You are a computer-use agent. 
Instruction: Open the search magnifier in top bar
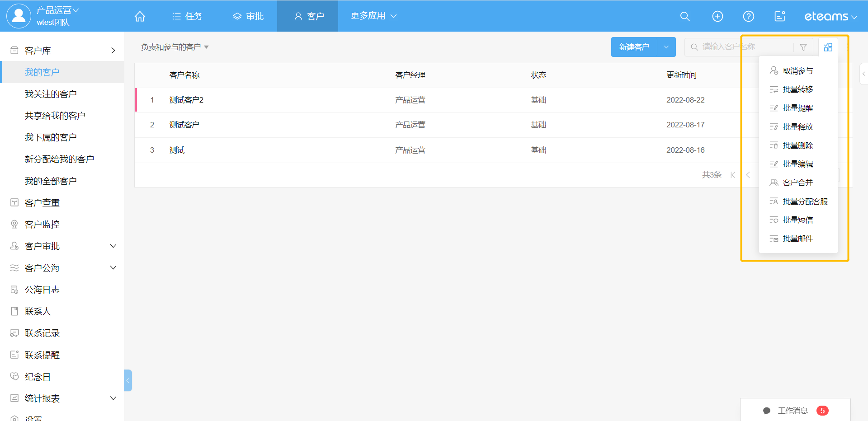pyautogui.click(x=684, y=16)
